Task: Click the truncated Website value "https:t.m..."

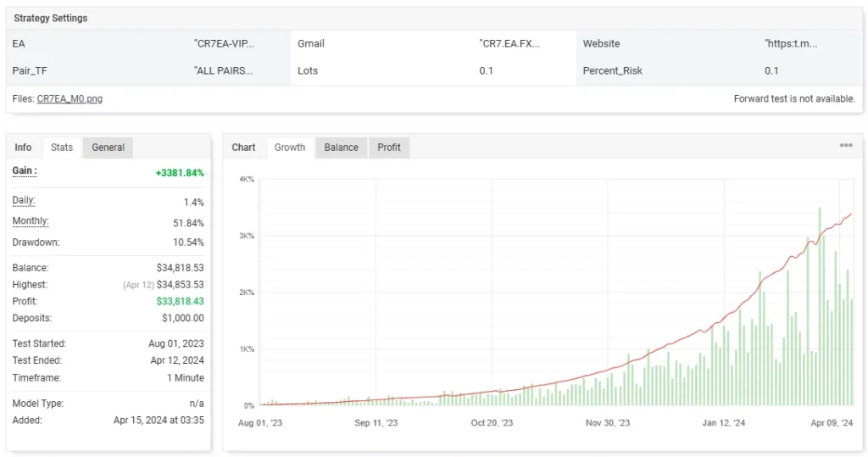Action: click(791, 44)
